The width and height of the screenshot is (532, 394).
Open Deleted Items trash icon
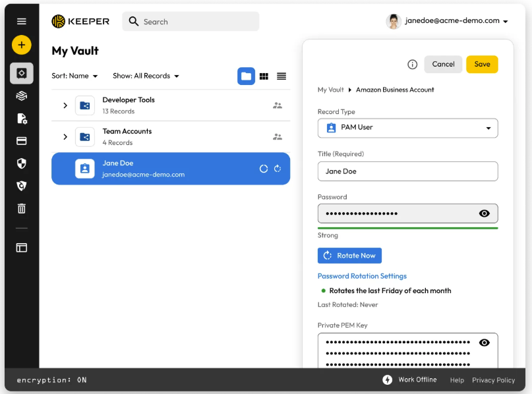coord(21,208)
